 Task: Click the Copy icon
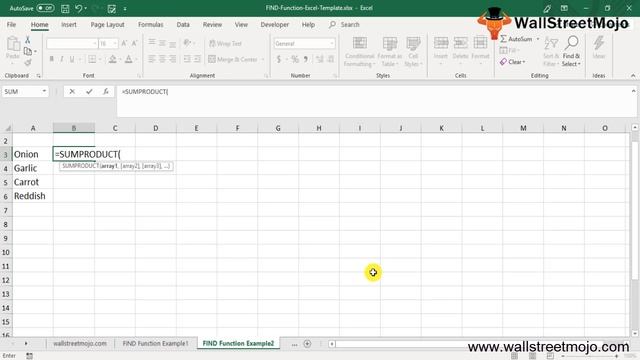(x=28, y=51)
